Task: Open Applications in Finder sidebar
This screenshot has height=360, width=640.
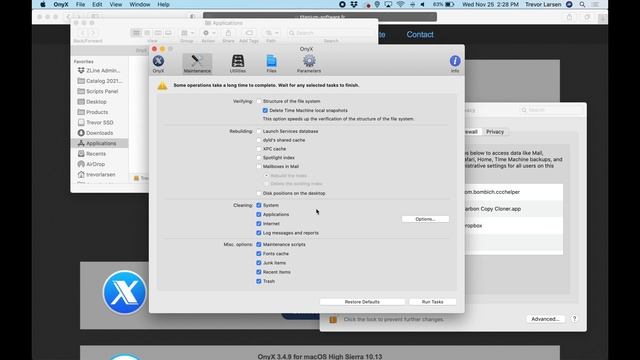Action: (99, 143)
